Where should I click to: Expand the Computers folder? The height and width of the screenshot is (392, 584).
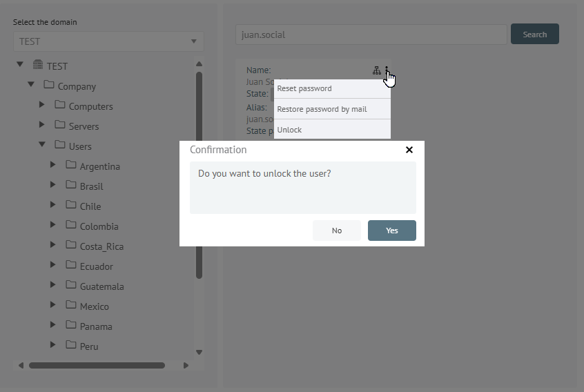point(41,105)
